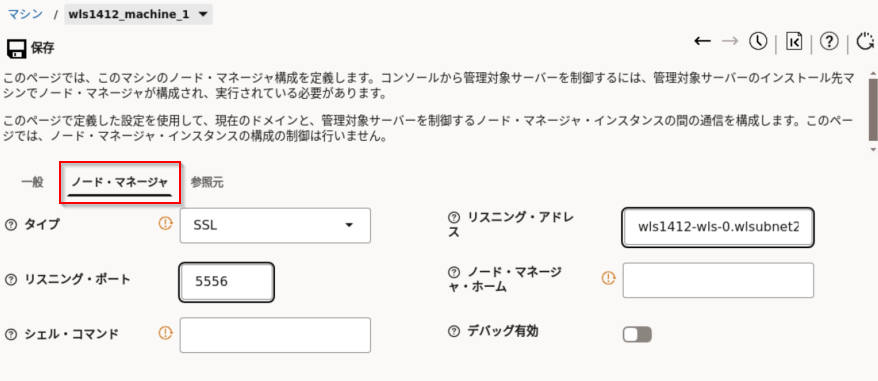Image resolution: width=878 pixels, height=381 pixels.
Task: Click restart-required icon beside シェル・コマンド
Action: click(x=165, y=333)
